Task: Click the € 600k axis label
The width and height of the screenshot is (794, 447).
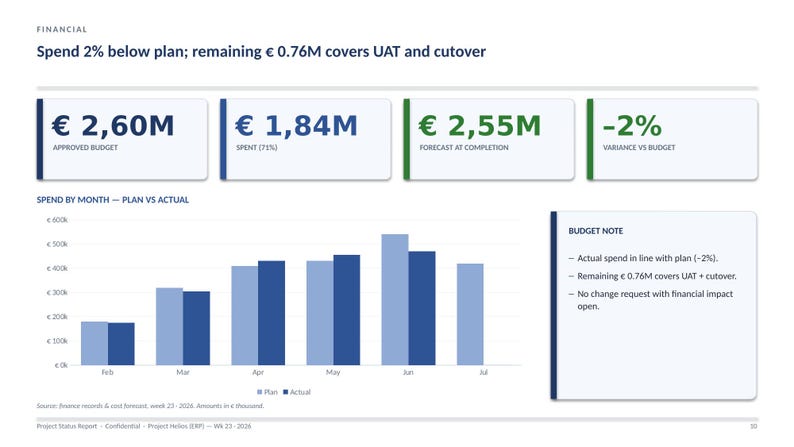Action: (x=57, y=220)
